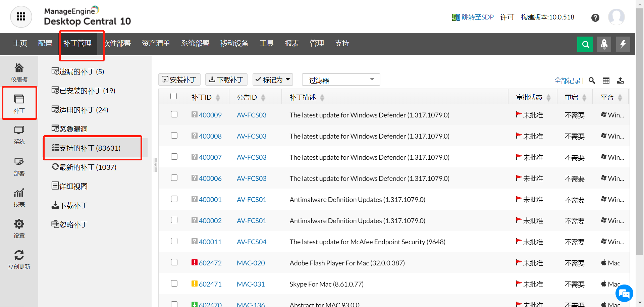Click the lightning bolt quick actions icon
Image resolution: width=644 pixels, height=307 pixels.
[623, 44]
